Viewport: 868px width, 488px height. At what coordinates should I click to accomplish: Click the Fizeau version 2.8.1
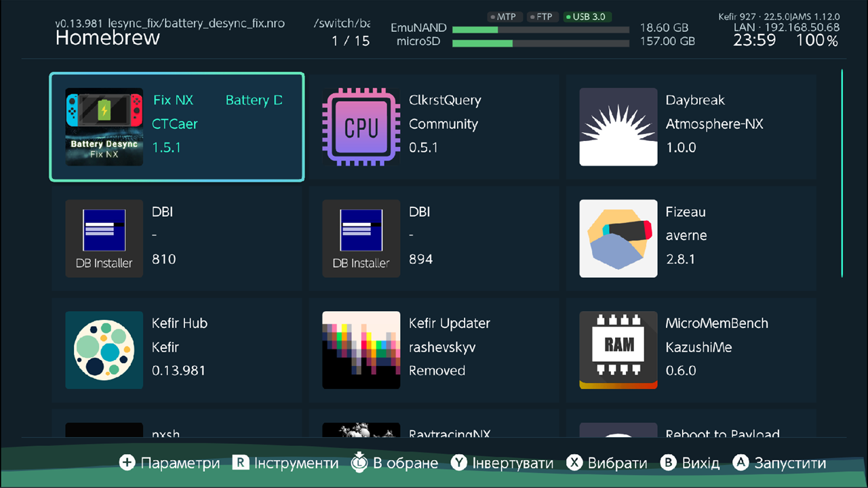[x=681, y=259]
